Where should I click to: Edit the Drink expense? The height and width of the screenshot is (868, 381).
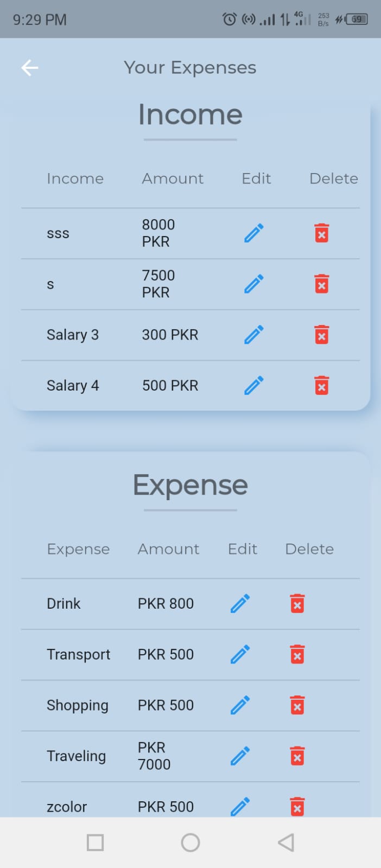point(239,603)
